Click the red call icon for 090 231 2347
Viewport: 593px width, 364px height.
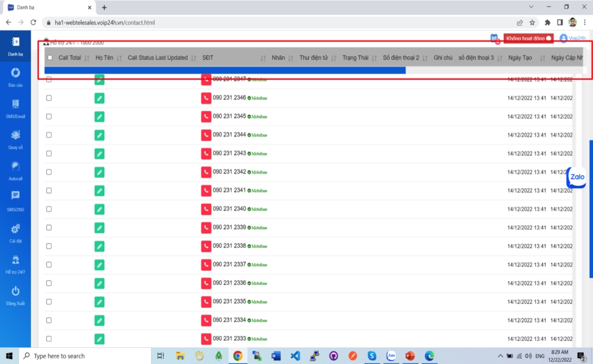pyautogui.click(x=206, y=79)
